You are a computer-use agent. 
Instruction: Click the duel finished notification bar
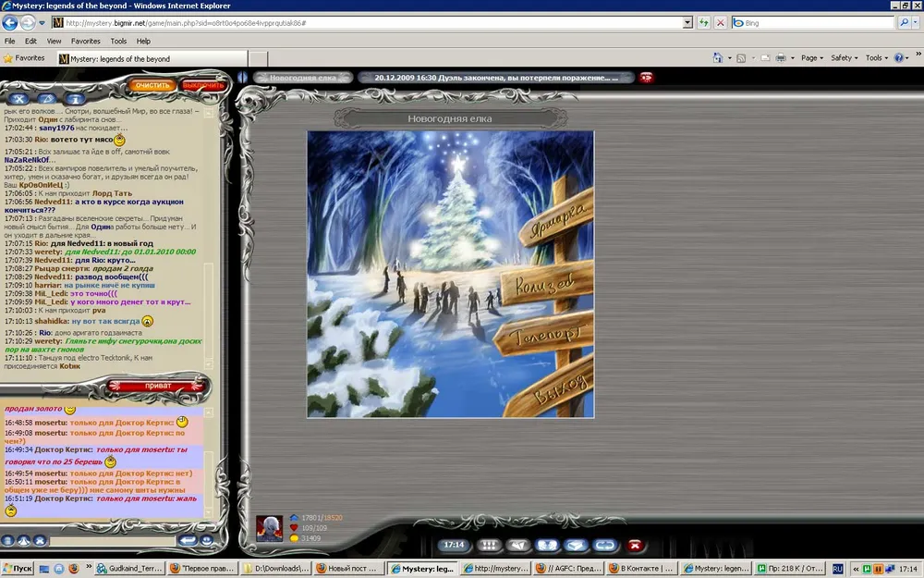pyautogui.click(x=496, y=78)
